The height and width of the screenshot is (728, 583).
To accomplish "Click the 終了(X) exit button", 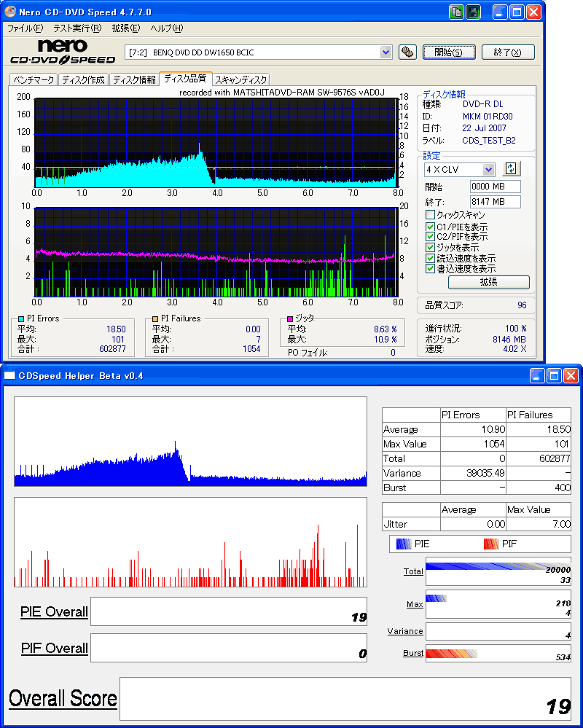I will pos(508,52).
